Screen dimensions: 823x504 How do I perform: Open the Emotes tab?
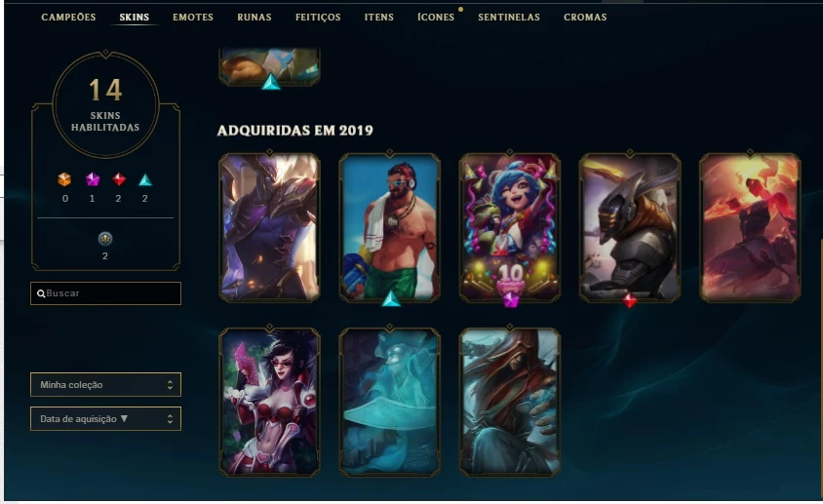[x=193, y=18]
